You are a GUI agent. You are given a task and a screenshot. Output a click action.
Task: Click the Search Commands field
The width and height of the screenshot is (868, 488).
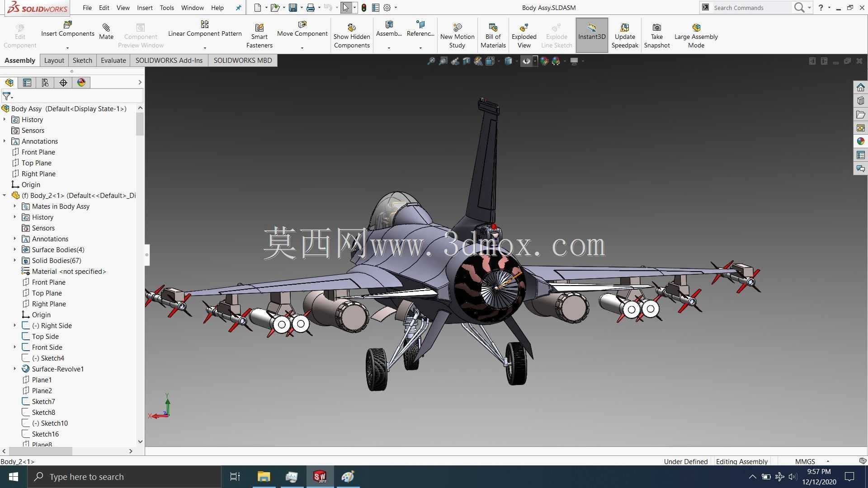pyautogui.click(x=752, y=8)
